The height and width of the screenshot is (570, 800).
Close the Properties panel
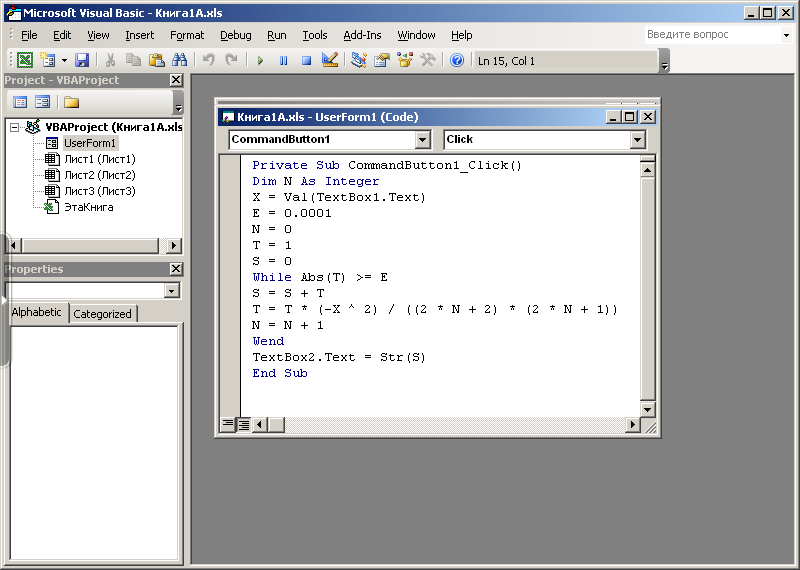(176, 269)
